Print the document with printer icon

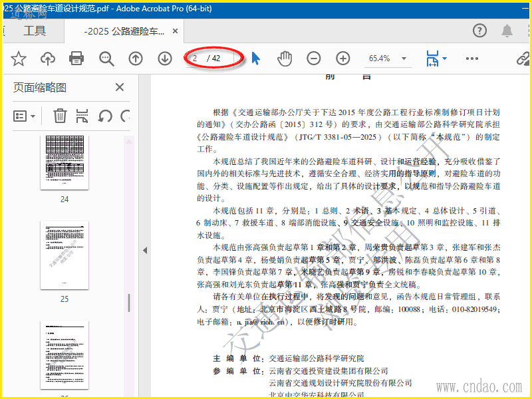77,59
